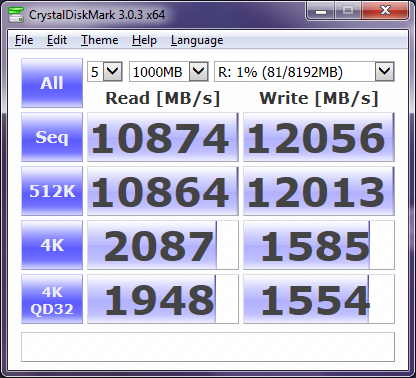Select the 4K QD32 read result 1948
Screen dimensions: 416x378
click(x=163, y=299)
